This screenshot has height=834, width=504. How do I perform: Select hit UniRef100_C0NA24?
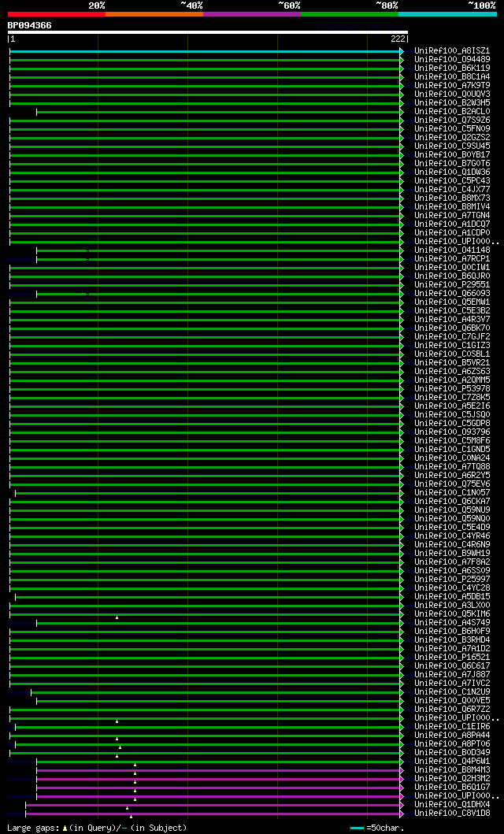pos(453,458)
